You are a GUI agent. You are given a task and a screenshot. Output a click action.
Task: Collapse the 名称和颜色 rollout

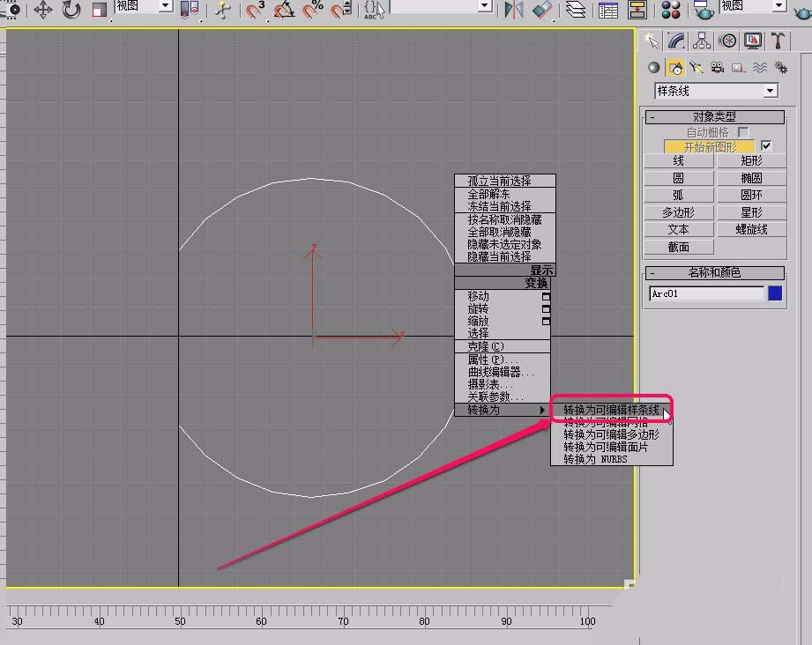tap(714, 273)
